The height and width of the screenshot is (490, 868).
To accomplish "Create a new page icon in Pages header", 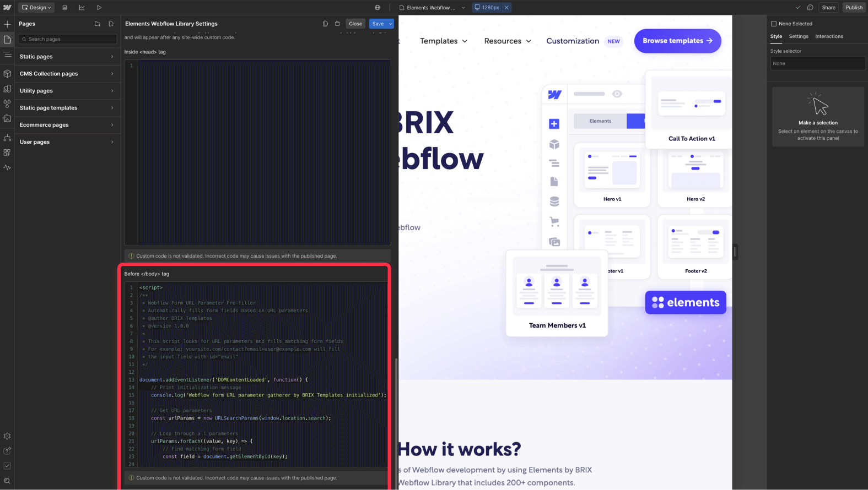I will 111,24.
